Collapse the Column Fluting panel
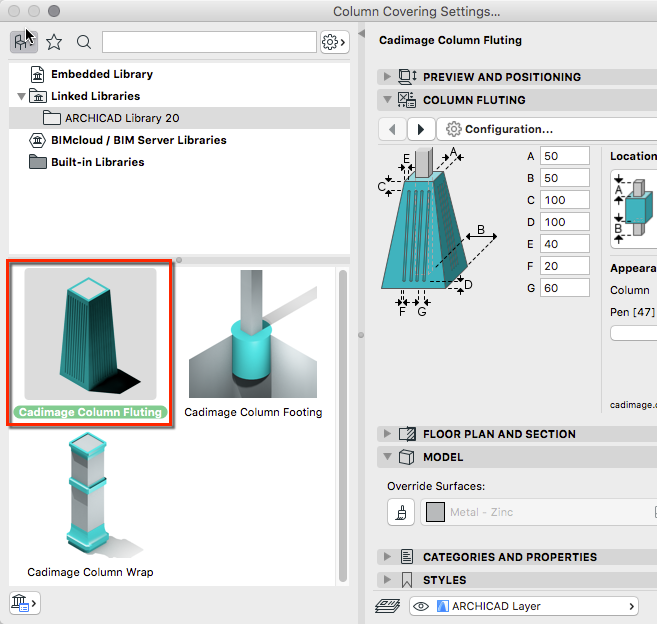The width and height of the screenshot is (657, 624). [387, 100]
